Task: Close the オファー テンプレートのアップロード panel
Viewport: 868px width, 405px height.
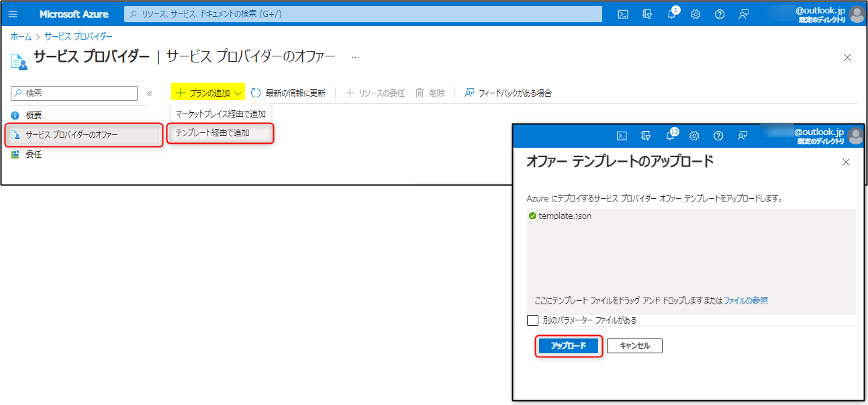Action: [846, 162]
